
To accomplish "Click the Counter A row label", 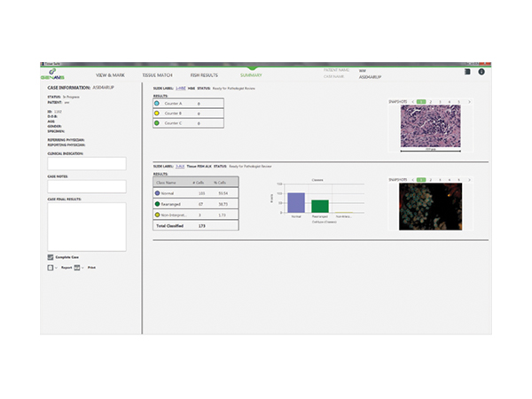I will tap(173, 104).
